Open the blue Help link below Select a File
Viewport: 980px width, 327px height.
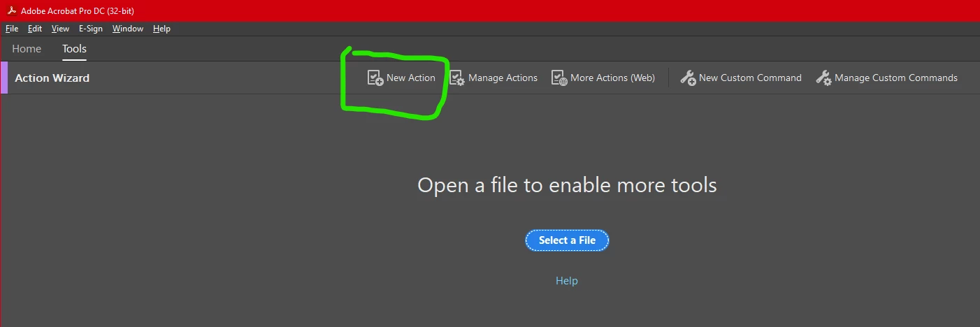(x=567, y=281)
